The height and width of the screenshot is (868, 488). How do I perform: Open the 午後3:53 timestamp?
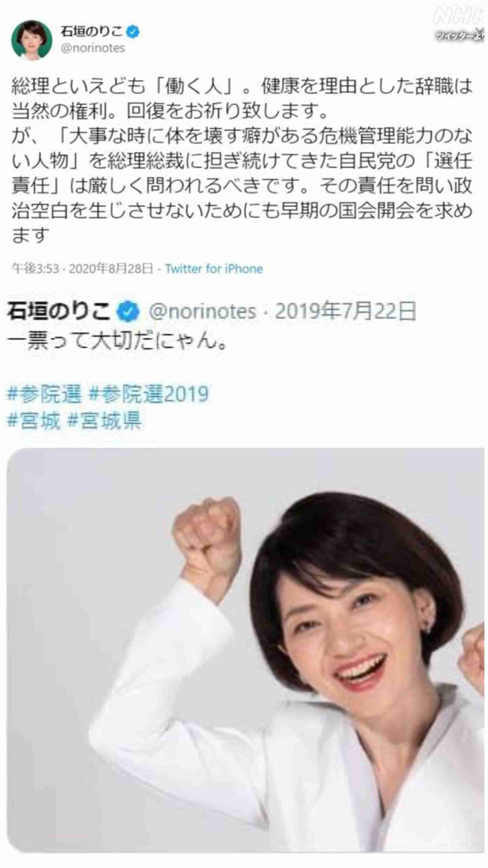click(35, 269)
